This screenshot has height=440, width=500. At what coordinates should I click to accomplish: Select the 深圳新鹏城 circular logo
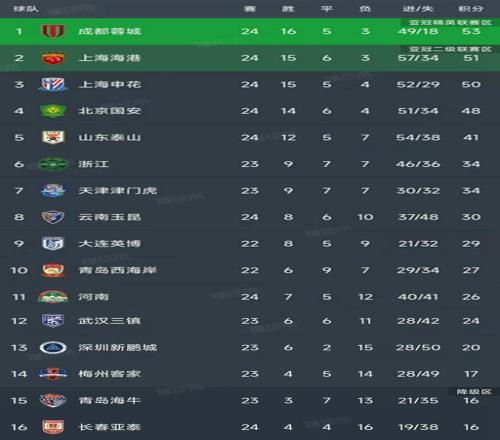(53, 347)
